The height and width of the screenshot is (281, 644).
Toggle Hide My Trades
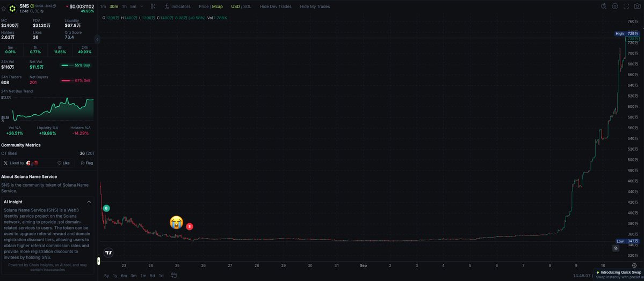[315, 6]
